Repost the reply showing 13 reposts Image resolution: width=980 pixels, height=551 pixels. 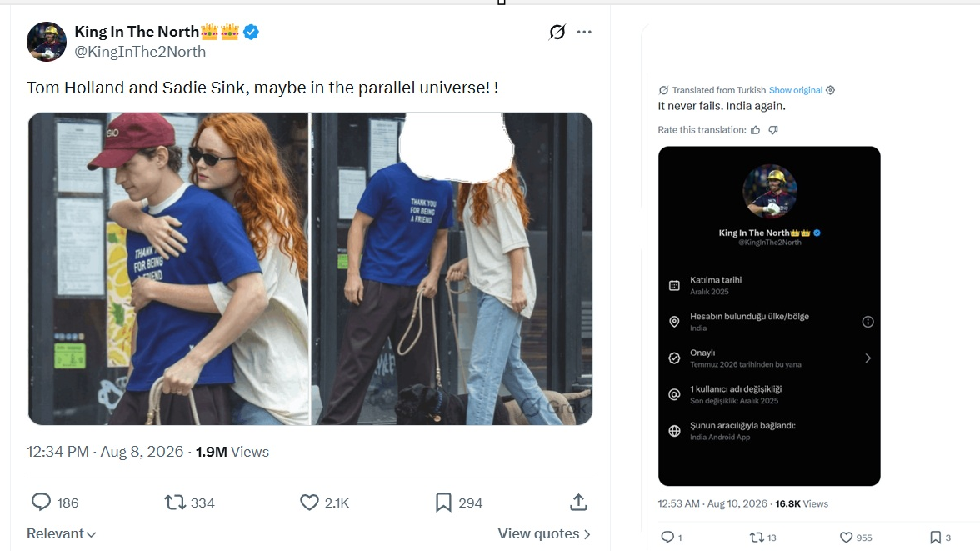point(757,537)
